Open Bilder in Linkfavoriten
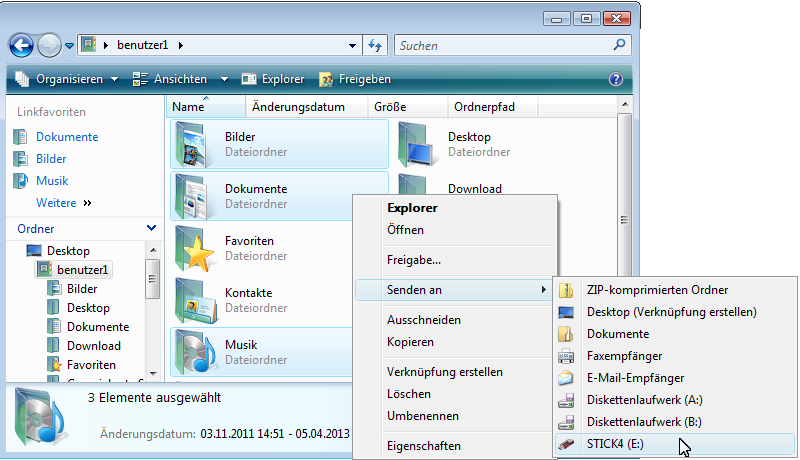 tap(51, 159)
